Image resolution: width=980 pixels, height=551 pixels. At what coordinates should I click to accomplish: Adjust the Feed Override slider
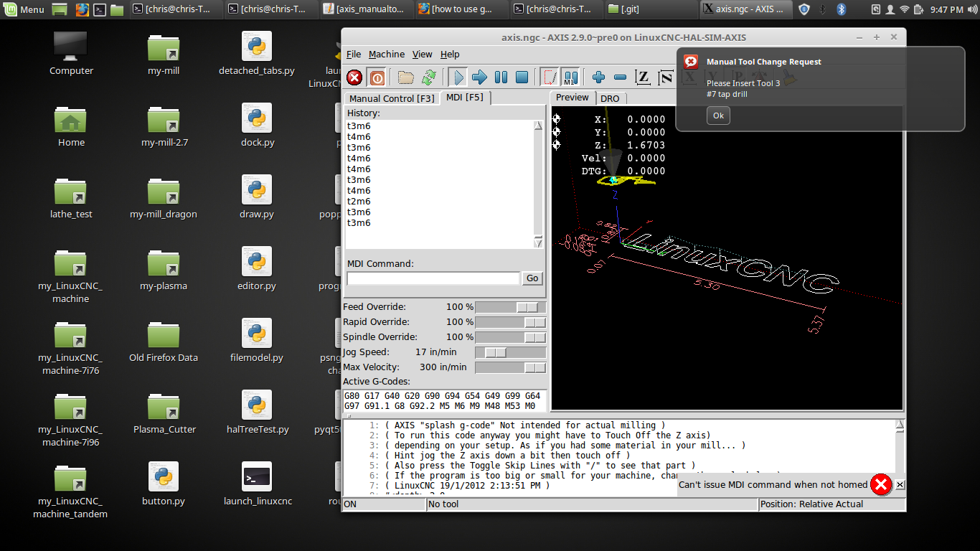click(510, 307)
